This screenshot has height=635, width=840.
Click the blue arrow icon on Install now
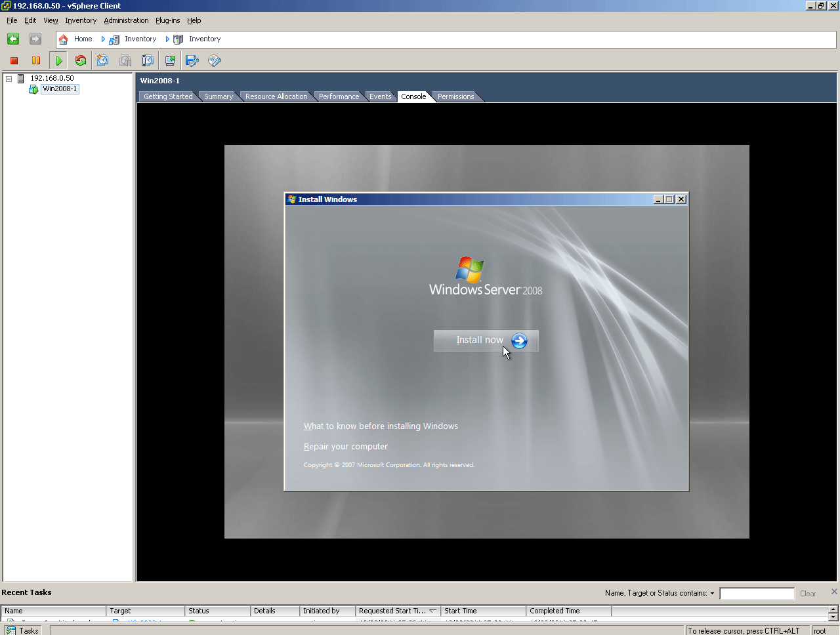click(x=519, y=340)
